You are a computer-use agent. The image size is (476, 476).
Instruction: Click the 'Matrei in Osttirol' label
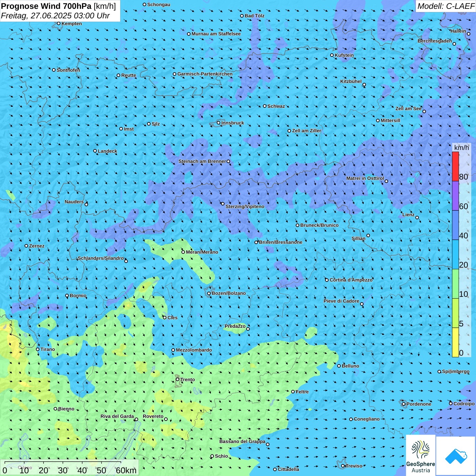click(365, 178)
